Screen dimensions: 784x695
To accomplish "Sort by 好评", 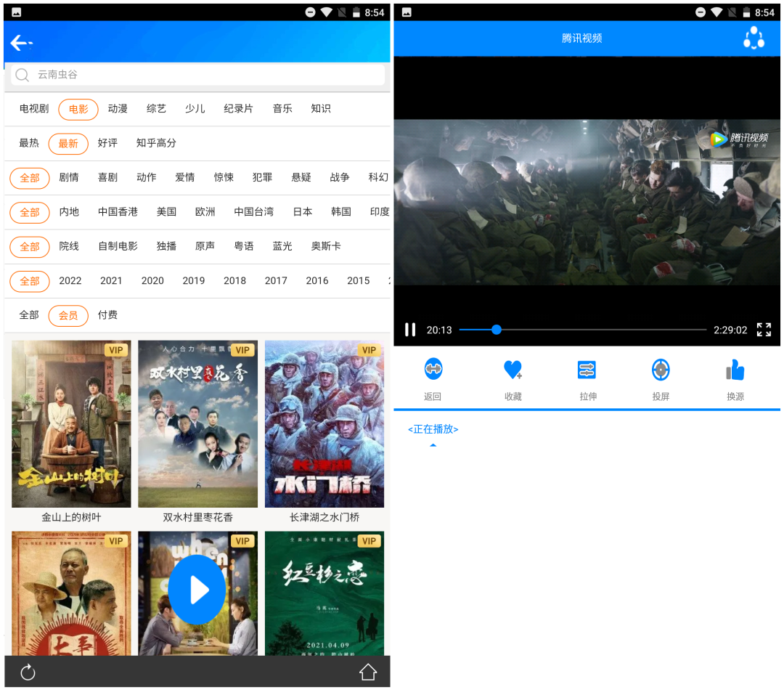I will click(107, 143).
